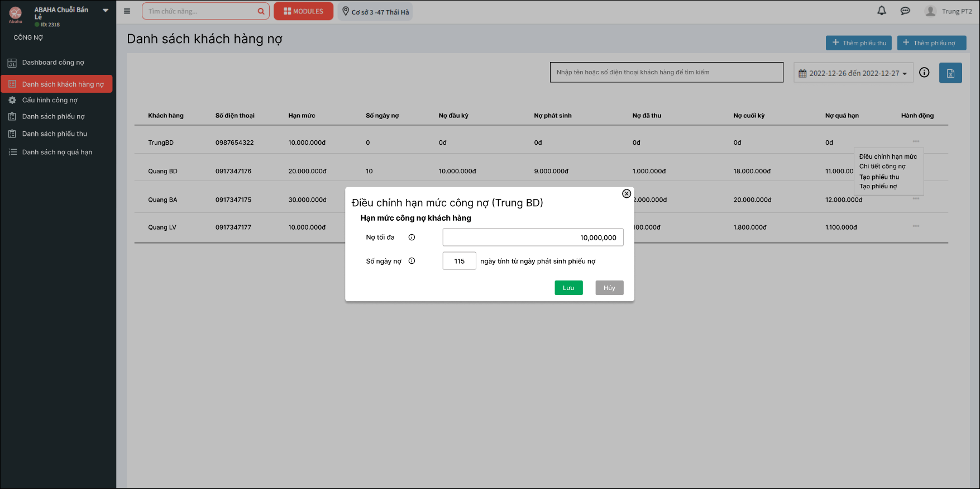
Task: Export list with the Excel file icon
Action: [950, 73]
